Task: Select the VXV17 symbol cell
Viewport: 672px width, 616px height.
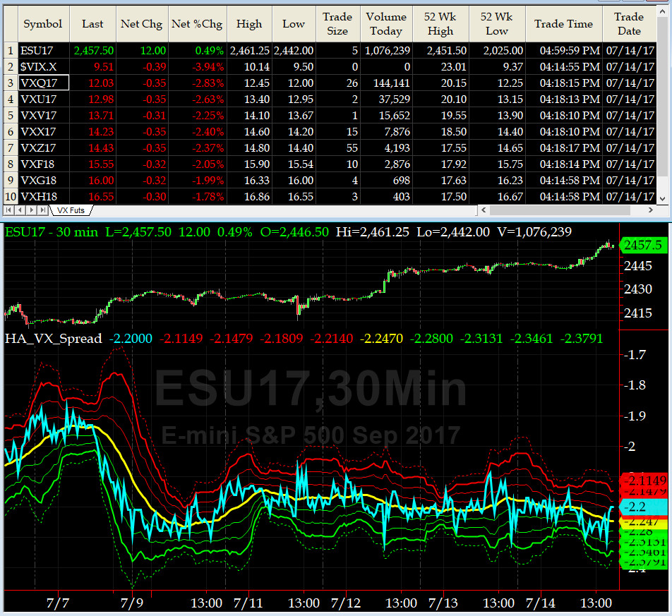Action: (x=44, y=116)
